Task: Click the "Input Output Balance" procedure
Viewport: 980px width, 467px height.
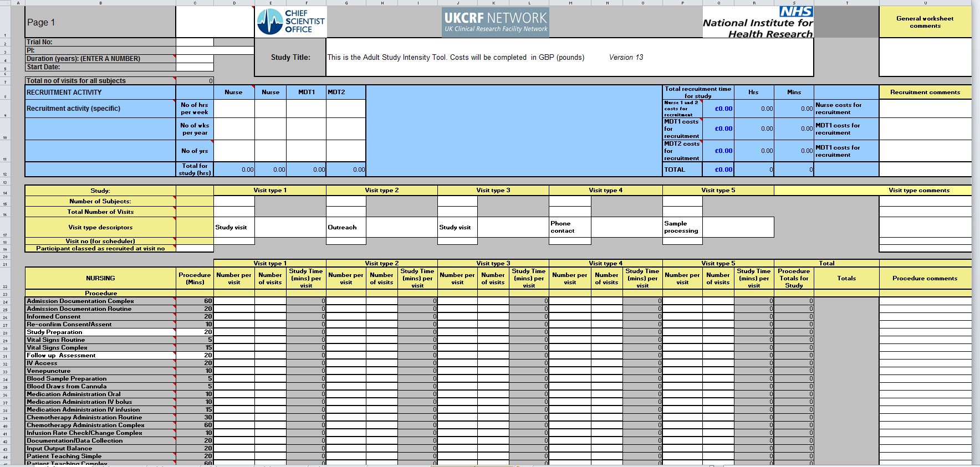Action: [100, 448]
